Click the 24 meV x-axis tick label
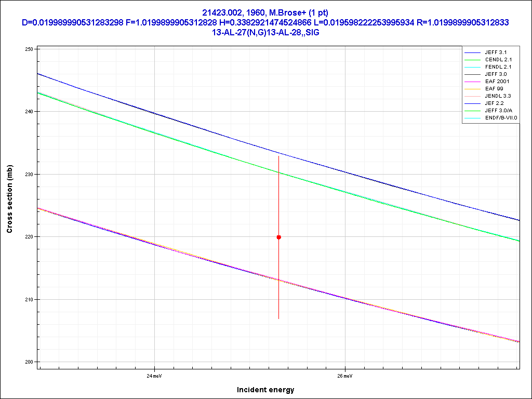 [154, 376]
